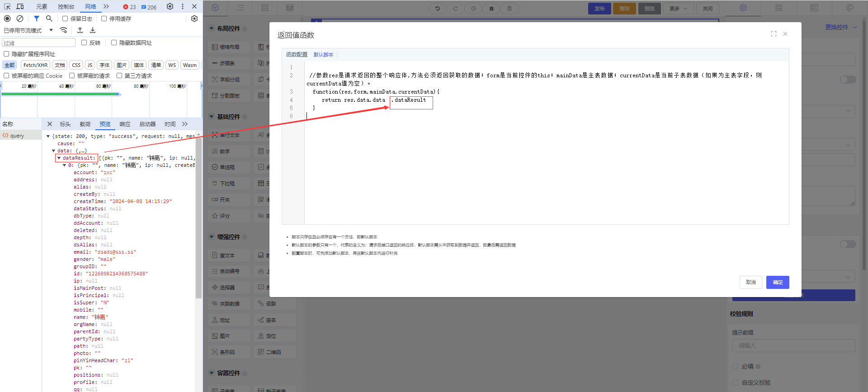
Task: Enable the 保留日志 checkbox
Action: tap(65, 19)
